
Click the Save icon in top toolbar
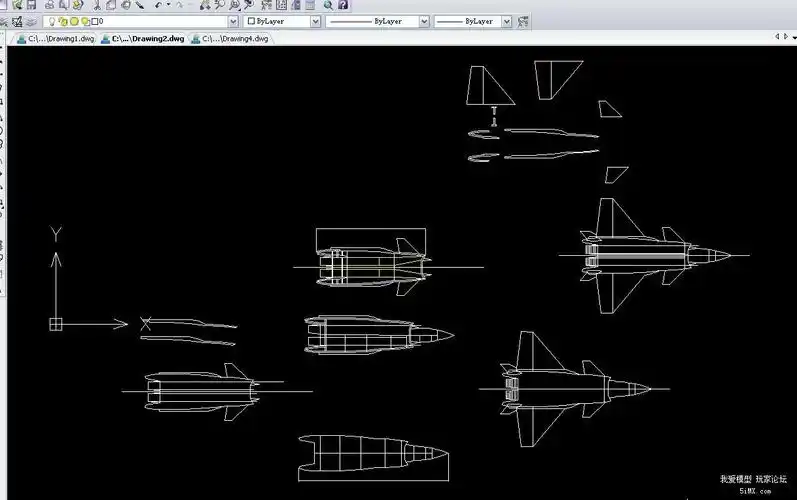(33, 5)
